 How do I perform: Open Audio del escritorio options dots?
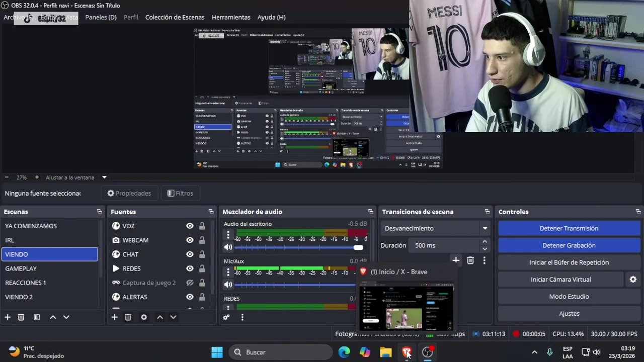click(x=228, y=235)
